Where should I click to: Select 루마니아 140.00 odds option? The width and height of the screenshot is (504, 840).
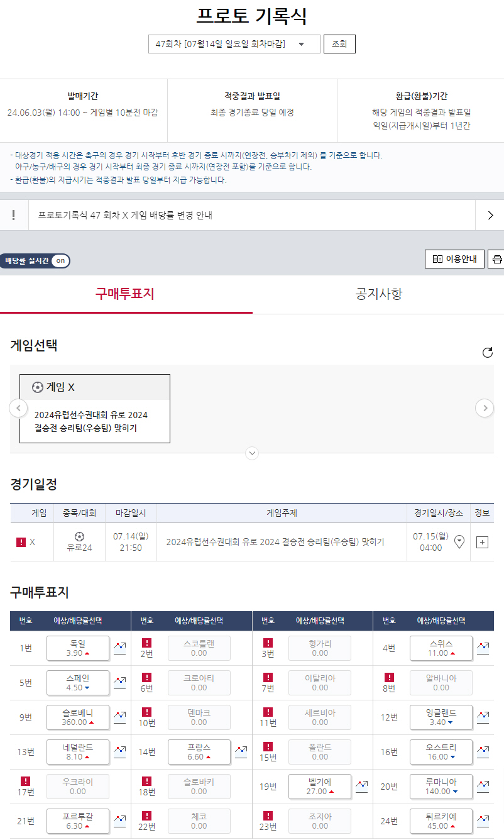click(441, 786)
